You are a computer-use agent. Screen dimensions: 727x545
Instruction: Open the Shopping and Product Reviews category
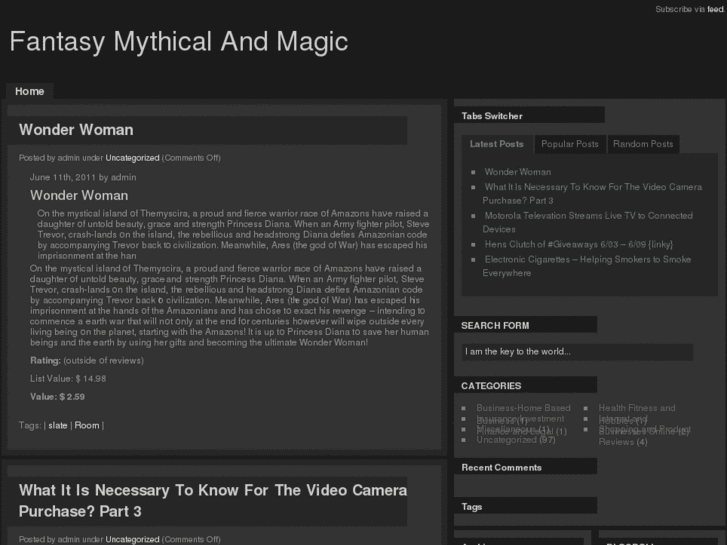pyautogui.click(x=644, y=436)
